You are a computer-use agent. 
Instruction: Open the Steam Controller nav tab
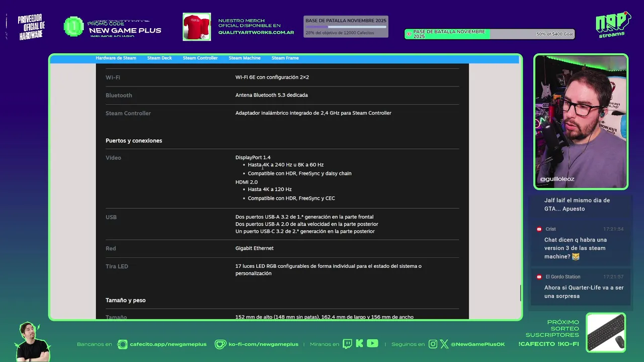click(x=200, y=58)
